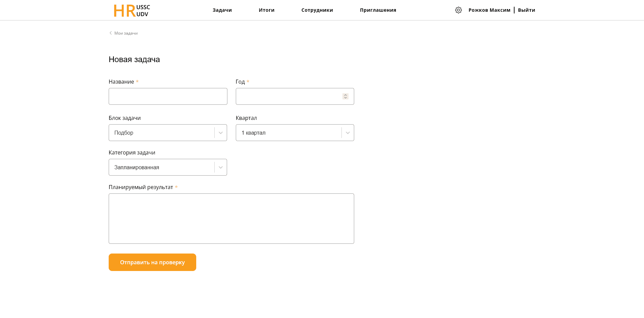Focus the Планируемый результат text area

(x=231, y=218)
